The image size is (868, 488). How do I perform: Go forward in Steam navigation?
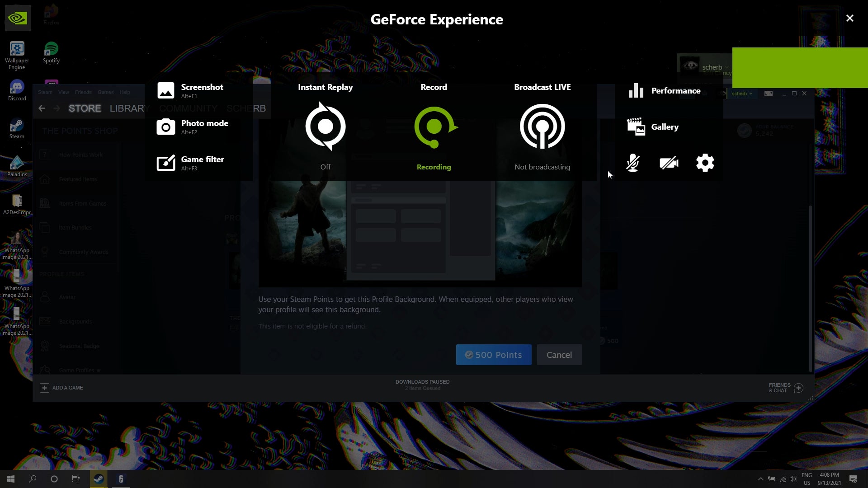pyautogui.click(x=57, y=108)
